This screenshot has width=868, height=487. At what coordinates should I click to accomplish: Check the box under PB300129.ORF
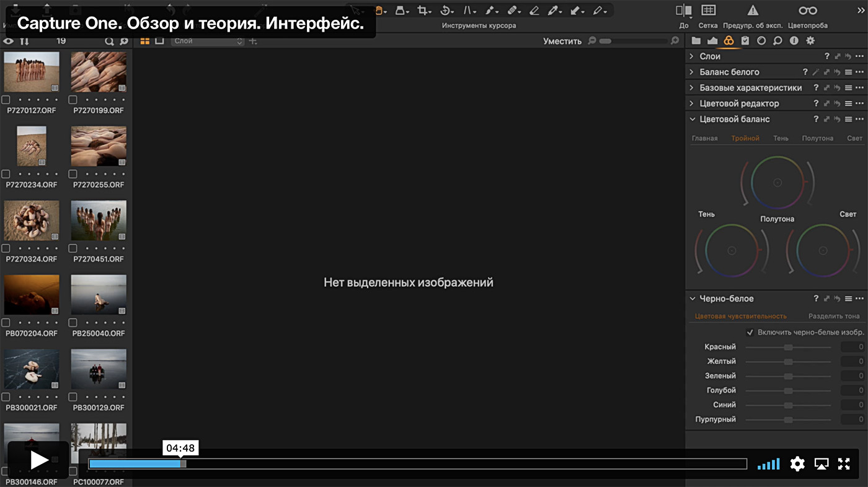pyautogui.click(x=73, y=397)
